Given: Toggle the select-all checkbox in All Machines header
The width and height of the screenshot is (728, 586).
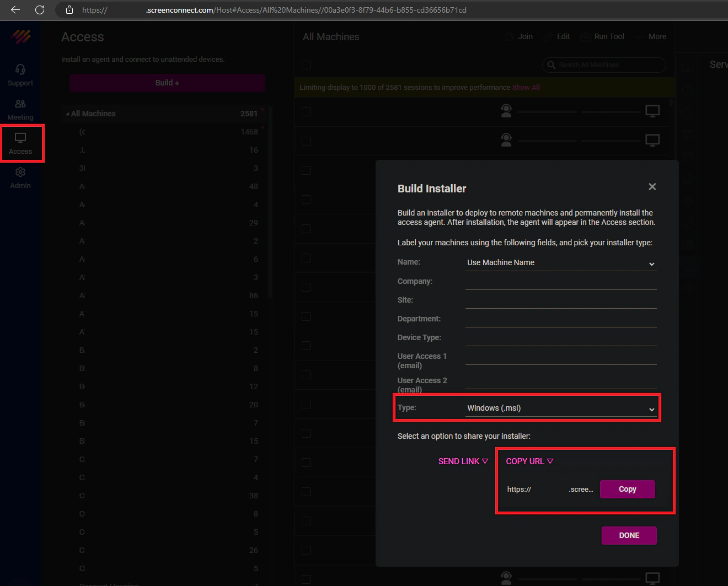Looking at the screenshot, I should tap(306, 65).
